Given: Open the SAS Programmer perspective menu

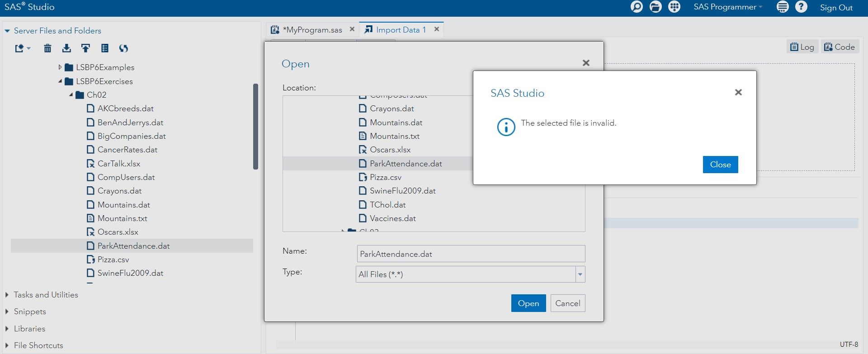Looking at the screenshot, I should (x=727, y=7).
